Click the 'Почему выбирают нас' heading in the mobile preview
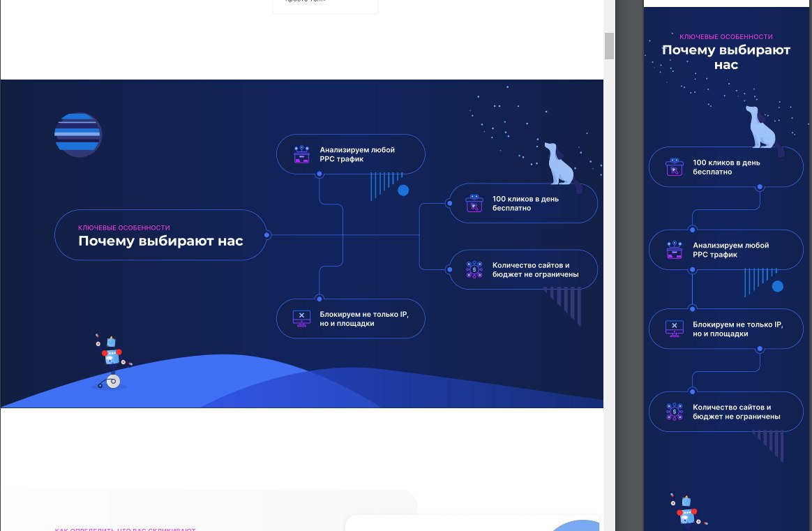 point(725,57)
